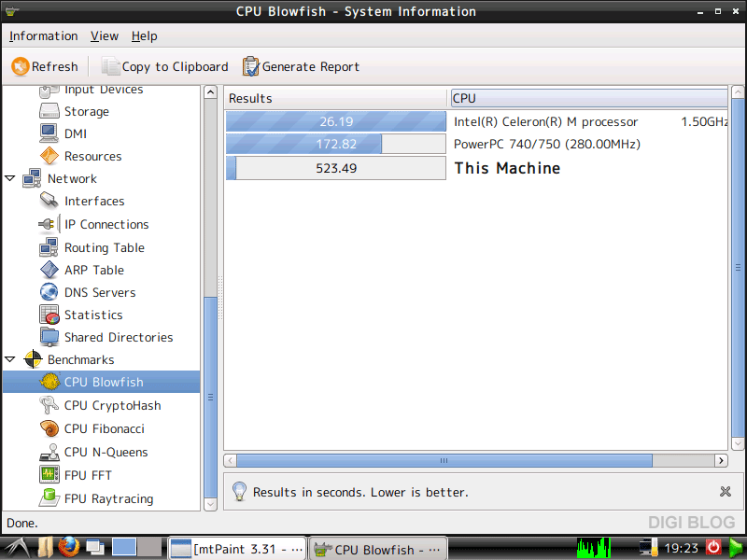Select the Routing Table icon
The height and width of the screenshot is (560, 747).
coord(49,247)
